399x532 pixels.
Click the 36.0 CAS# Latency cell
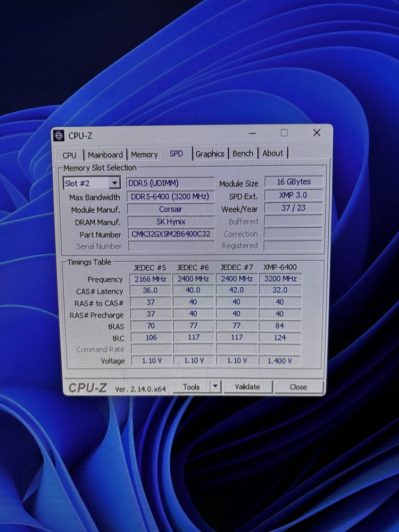pos(151,291)
